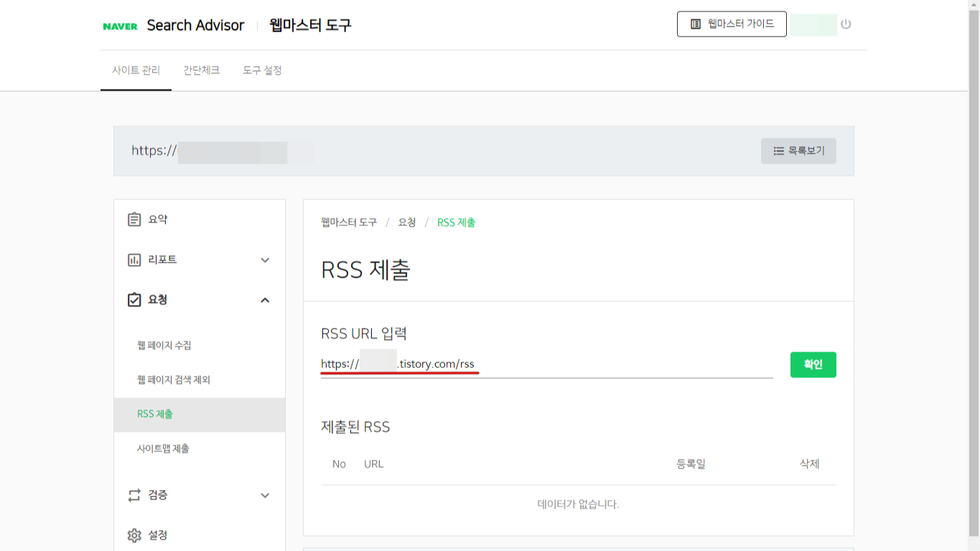Viewport: 980px width, 551px height.
Task: Click the No column header
Action: coord(340,464)
